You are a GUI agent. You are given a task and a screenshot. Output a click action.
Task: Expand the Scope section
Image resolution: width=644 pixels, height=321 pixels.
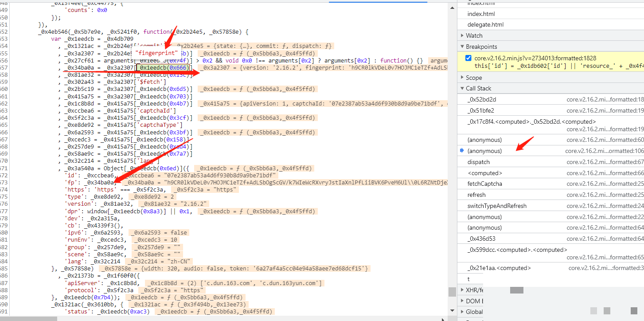pos(474,78)
